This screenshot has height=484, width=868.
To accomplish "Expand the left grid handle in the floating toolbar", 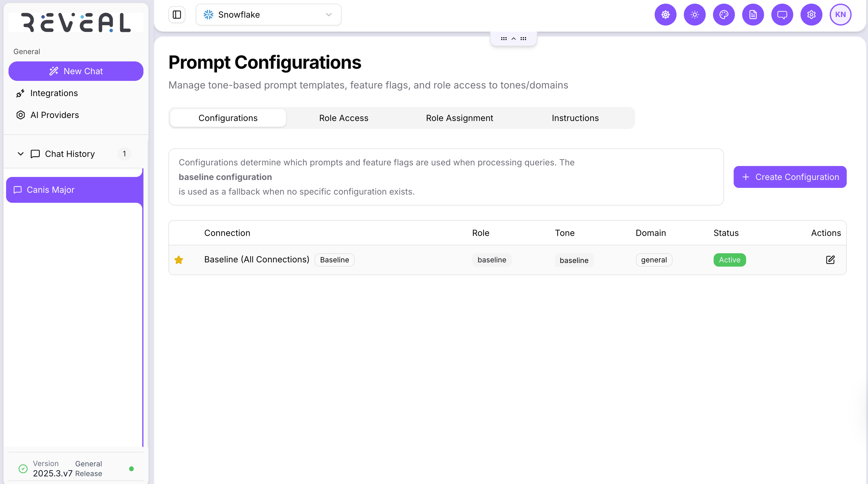I will click(504, 38).
